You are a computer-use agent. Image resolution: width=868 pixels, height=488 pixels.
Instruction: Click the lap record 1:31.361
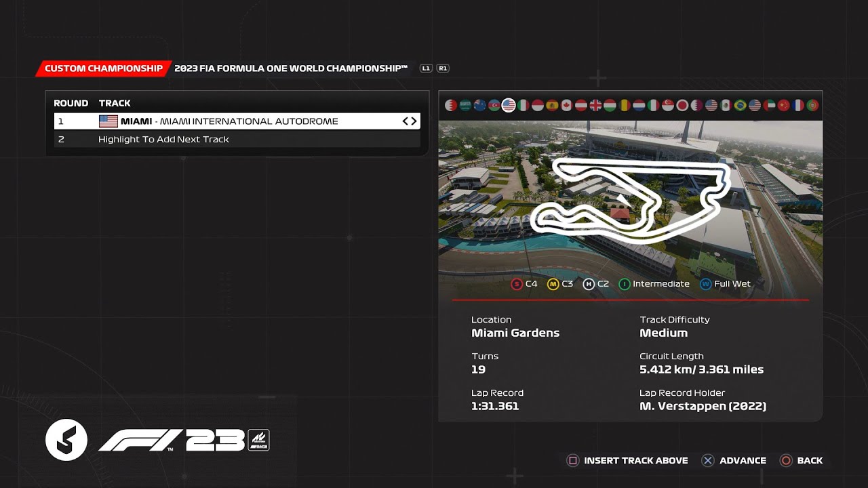pos(495,406)
